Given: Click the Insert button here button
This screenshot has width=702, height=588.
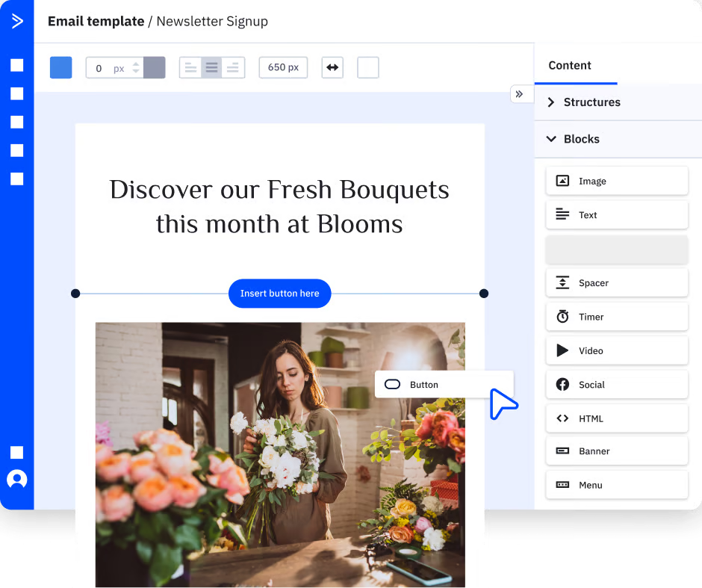Looking at the screenshot, I should [279, 293].
